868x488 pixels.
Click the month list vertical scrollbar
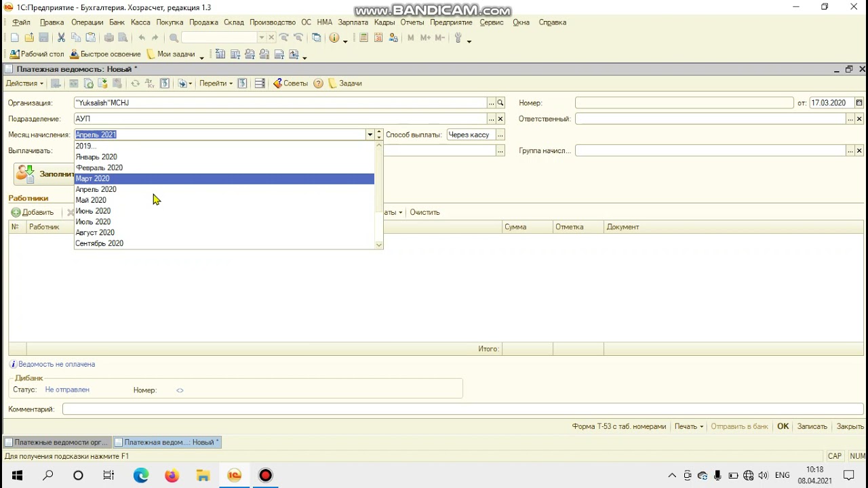[x=379, y=195]
